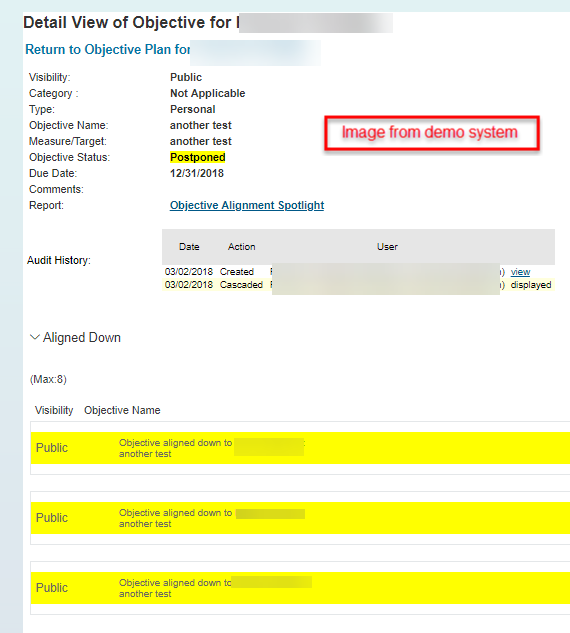Image resolution: width=570 pixels, height=633 pixels.
Task: Click the 12/31/2018 due date value
Action: tap(197, 173)
